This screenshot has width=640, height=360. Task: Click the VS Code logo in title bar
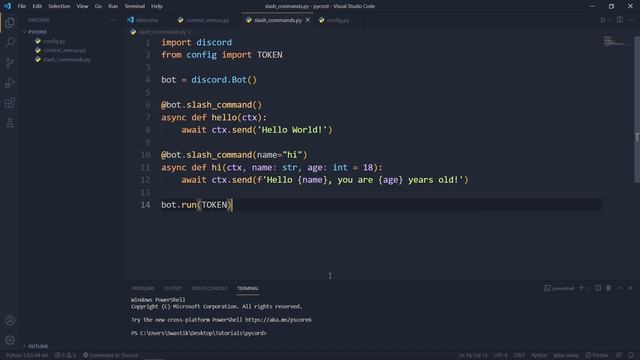7,6
